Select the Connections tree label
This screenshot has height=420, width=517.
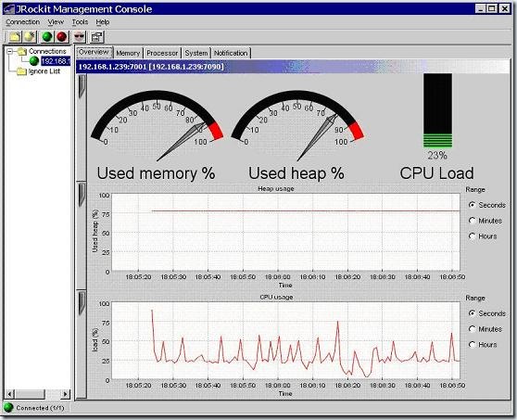point(47,51)
